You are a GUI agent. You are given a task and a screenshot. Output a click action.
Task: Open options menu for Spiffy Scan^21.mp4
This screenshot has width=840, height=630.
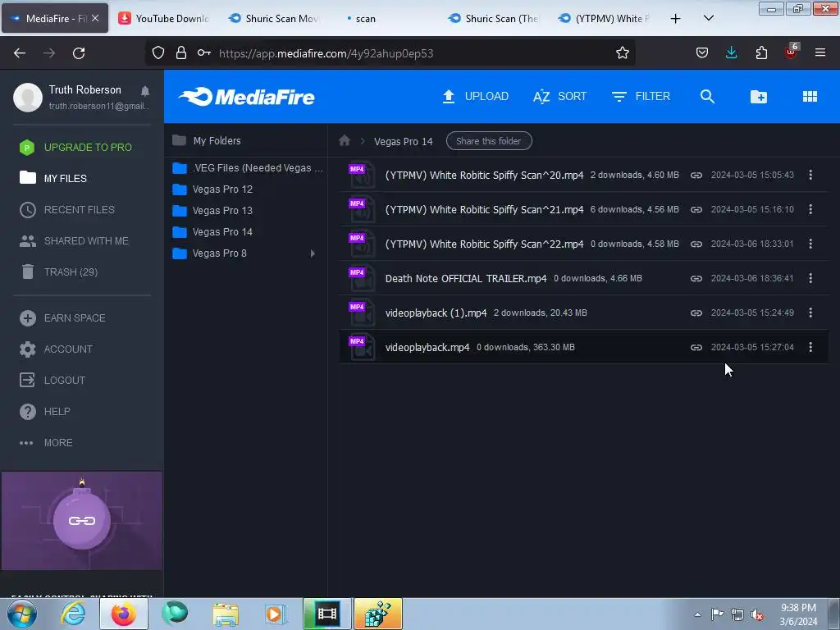(x=810, y=209)
